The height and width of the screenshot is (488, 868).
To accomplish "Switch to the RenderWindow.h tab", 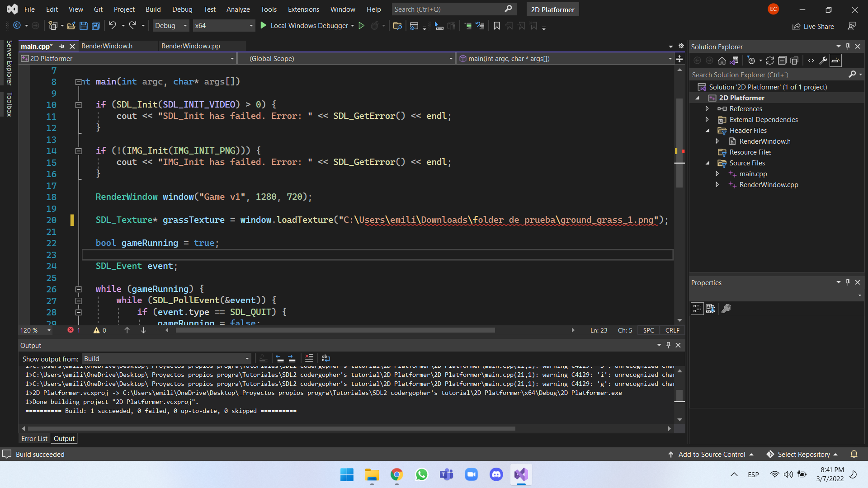I will [x=107, y=46].
